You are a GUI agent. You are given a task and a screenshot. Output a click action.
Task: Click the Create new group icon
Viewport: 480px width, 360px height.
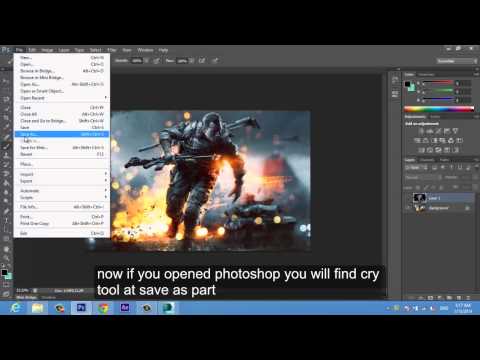(449, 297)
